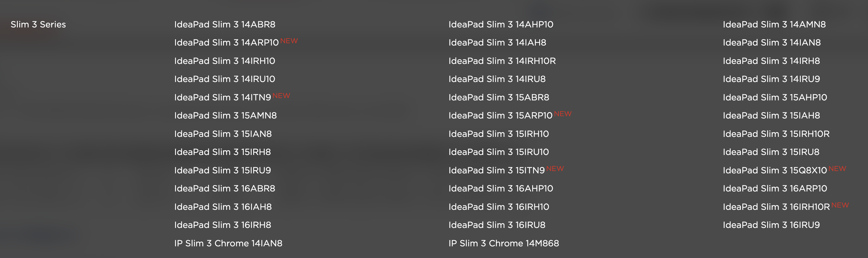Open IdeaPad Slim 3 16ABR8 page
The height and width of the screenshot is (258, 868).
point(225,189)
